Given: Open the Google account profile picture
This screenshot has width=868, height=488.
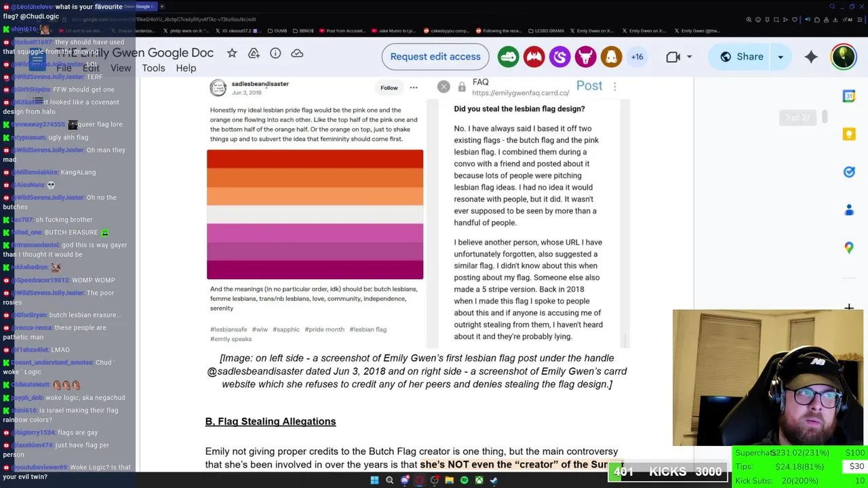Looking at the screenshot, I should pos(844,57).
